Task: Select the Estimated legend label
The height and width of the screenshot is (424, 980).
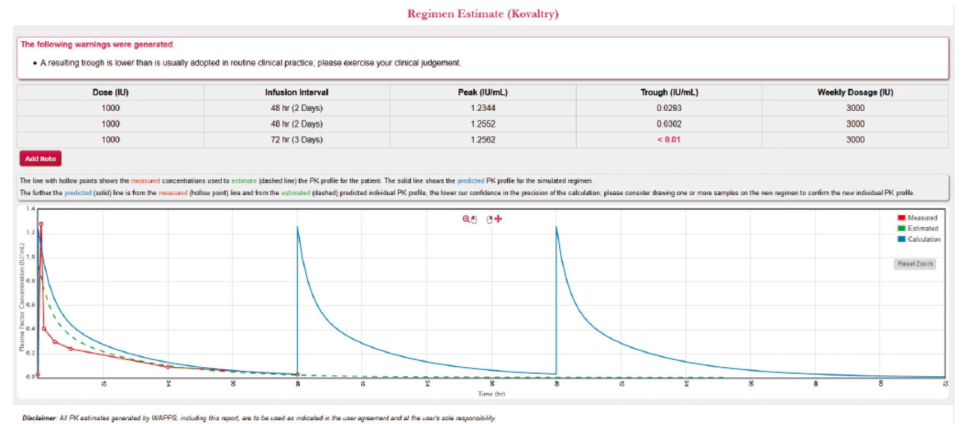Action: [x=923, y=228]
